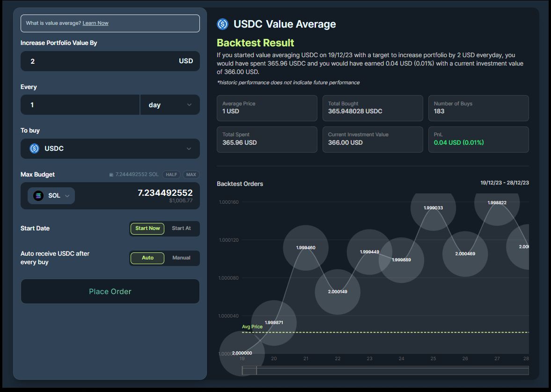Click the Max Budget amount 7.234492552

165,193
